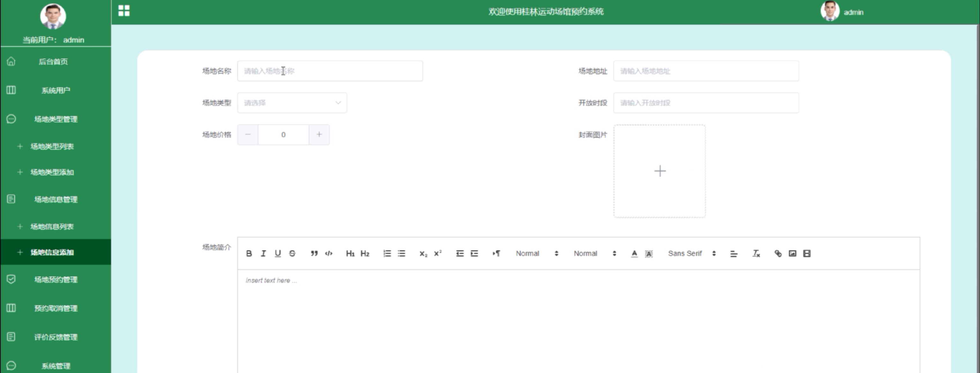Open 场地信息列表 in sidebar
The height and width of the screenshot is (373, 980).
coord(52,227)
